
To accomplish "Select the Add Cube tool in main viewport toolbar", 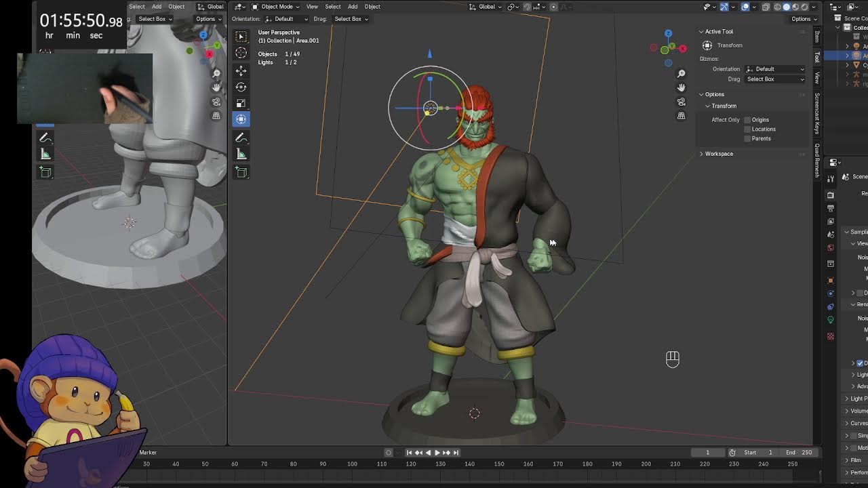I will tap(241, 172).
